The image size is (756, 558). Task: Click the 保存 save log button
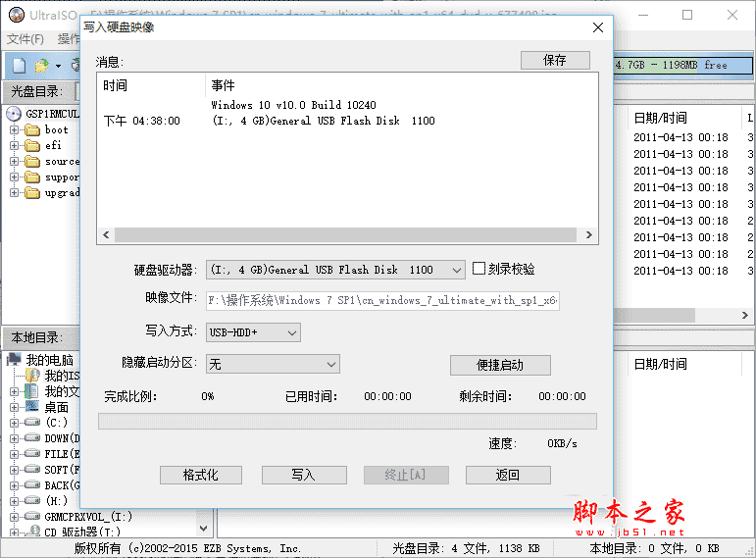click(555, 60)
